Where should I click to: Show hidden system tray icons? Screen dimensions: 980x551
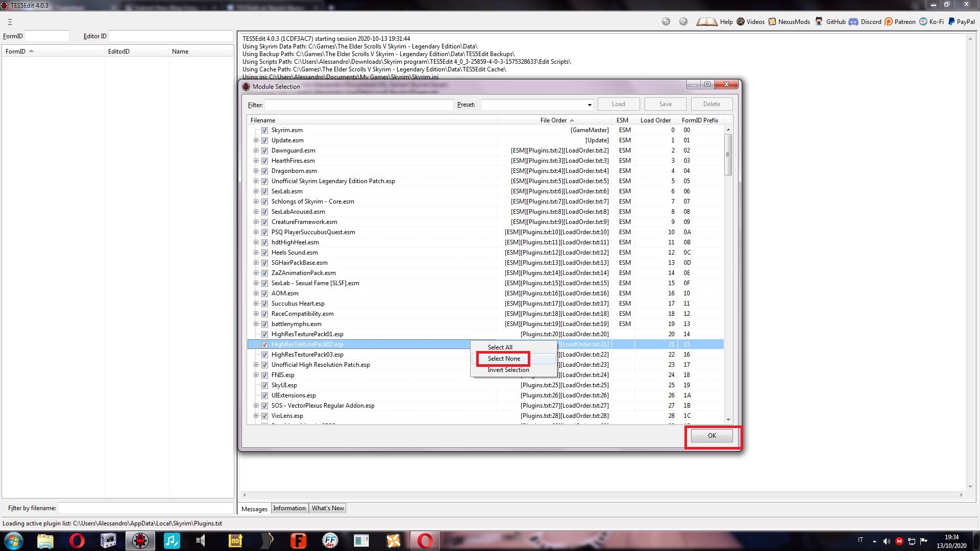(x=874, y=541)
